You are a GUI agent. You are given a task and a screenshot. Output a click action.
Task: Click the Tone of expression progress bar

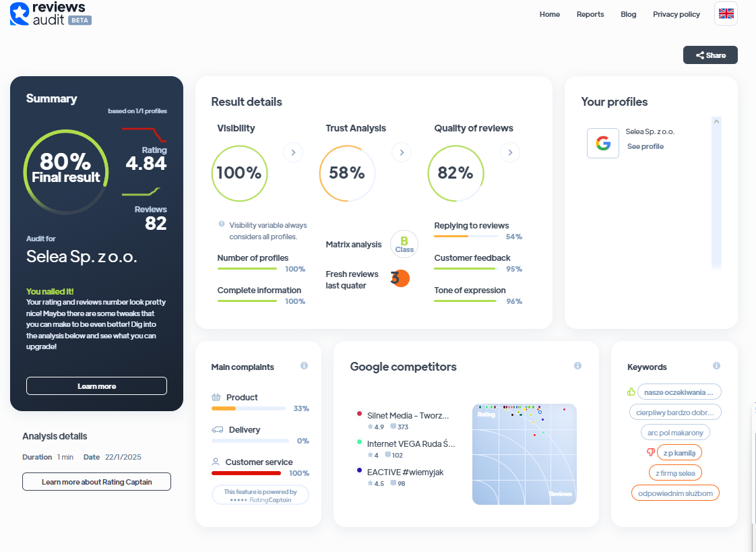pyautogui.click(x=466, y=301)
